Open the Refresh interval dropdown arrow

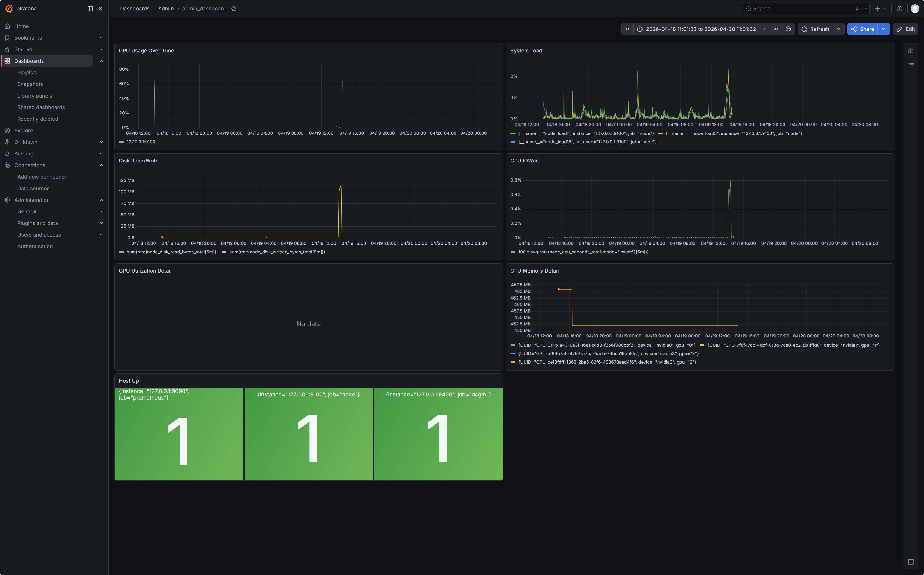pos(839,29)
